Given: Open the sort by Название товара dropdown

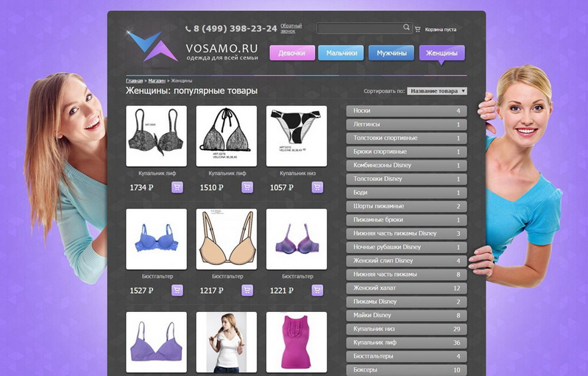Looking at the screenshot, I should [437, 91].
